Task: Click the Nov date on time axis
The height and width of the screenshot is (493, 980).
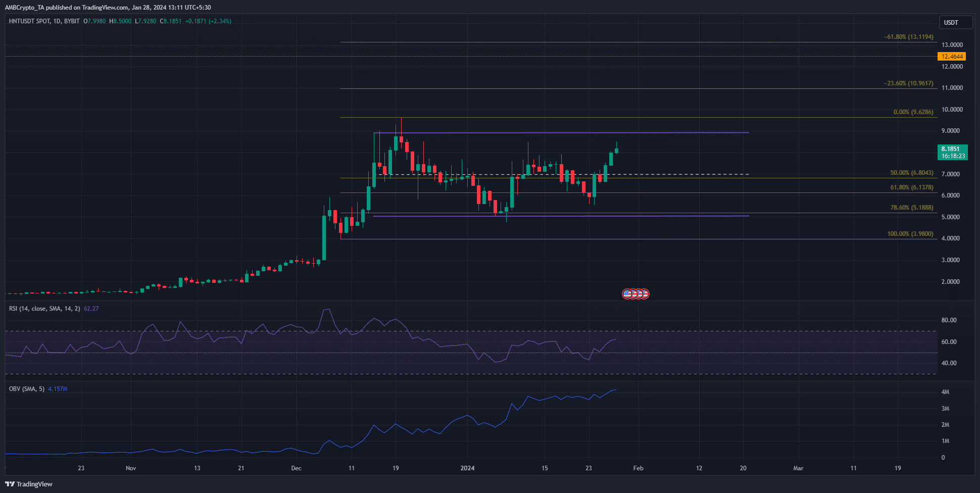Action: [131, 468]
